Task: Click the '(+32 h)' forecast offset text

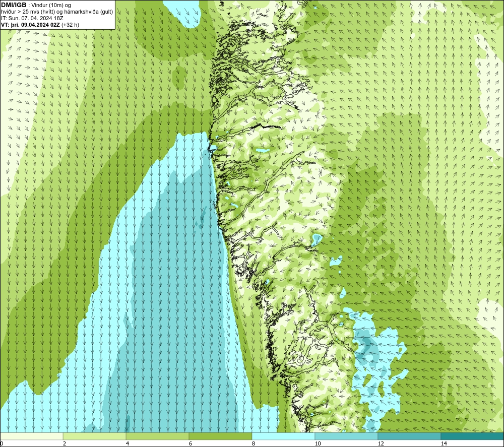Action: tap(70, 25)
